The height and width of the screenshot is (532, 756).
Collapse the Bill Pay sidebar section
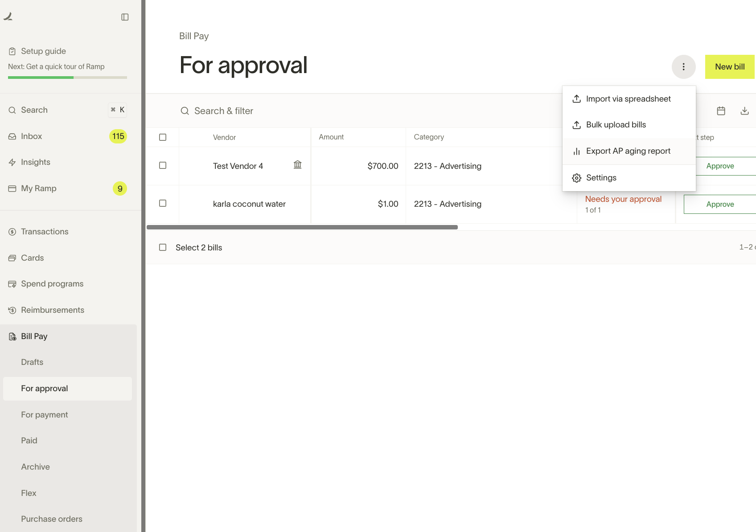coord(34,336)
